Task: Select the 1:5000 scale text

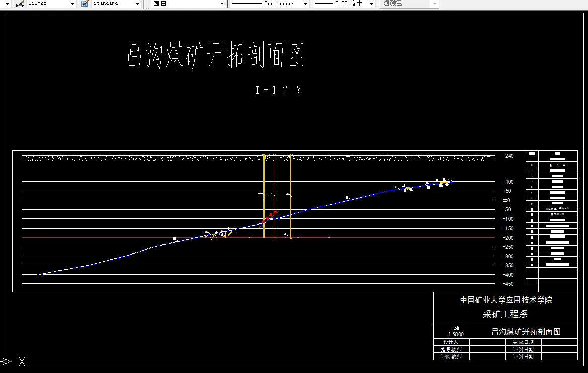Action: click(x=456, y=334)
